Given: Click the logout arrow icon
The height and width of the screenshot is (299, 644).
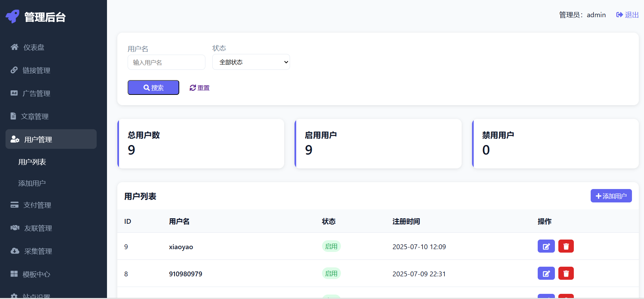Looking at the screenshot, I should coord(619,15).
